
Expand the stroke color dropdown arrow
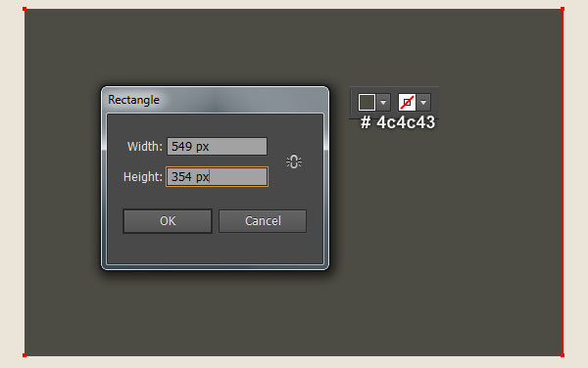[x=423, y=102]
